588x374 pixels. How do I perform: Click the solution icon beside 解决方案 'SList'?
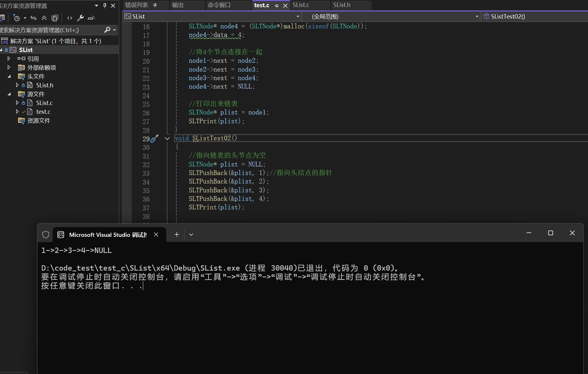(x=4, y=41)
